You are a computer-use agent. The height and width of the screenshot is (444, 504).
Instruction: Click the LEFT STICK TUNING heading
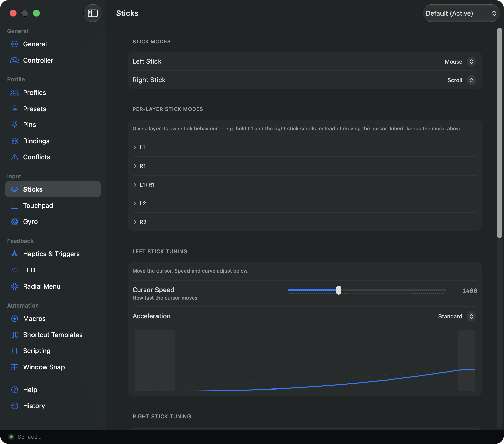tap(160, 252)
